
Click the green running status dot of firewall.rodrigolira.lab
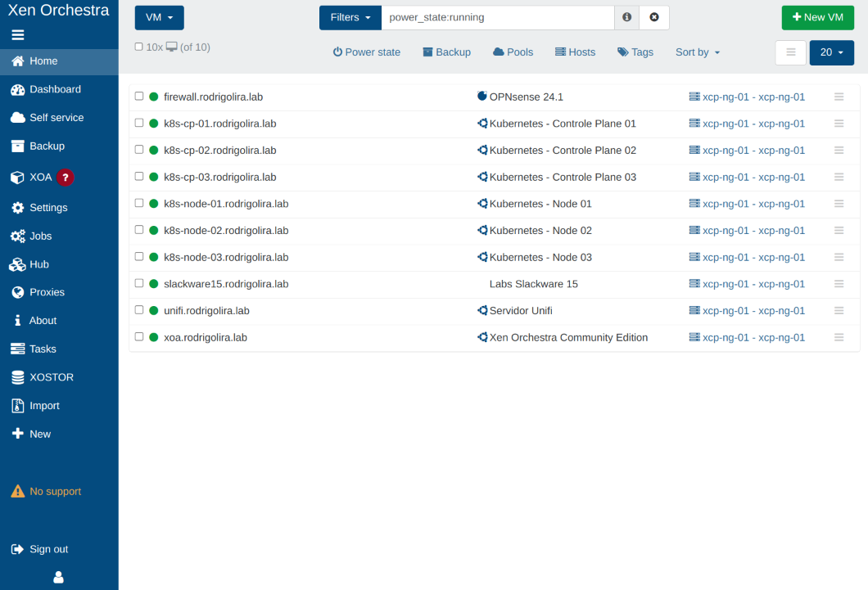click(154, 97)
